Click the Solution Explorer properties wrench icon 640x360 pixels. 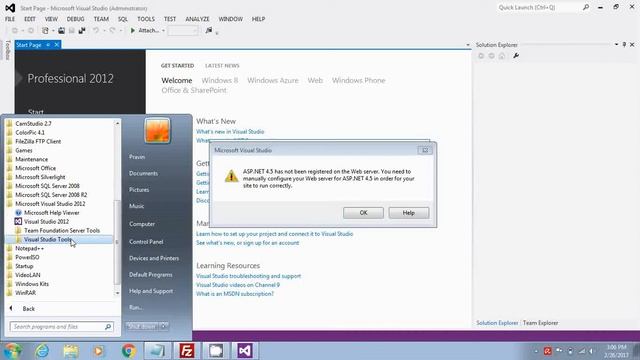click(x=516, y=56)
